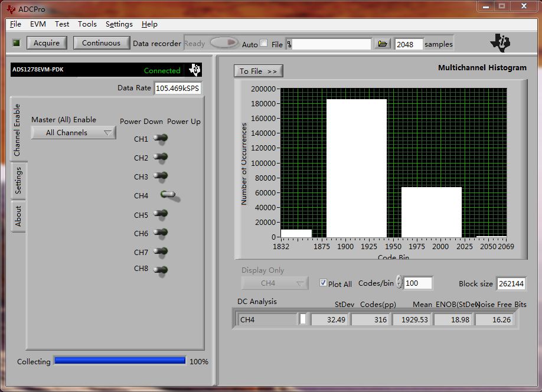This screenshot has width=542, height=392.
Task: Toggle the CH2 power switch
Action: point(161,157)
